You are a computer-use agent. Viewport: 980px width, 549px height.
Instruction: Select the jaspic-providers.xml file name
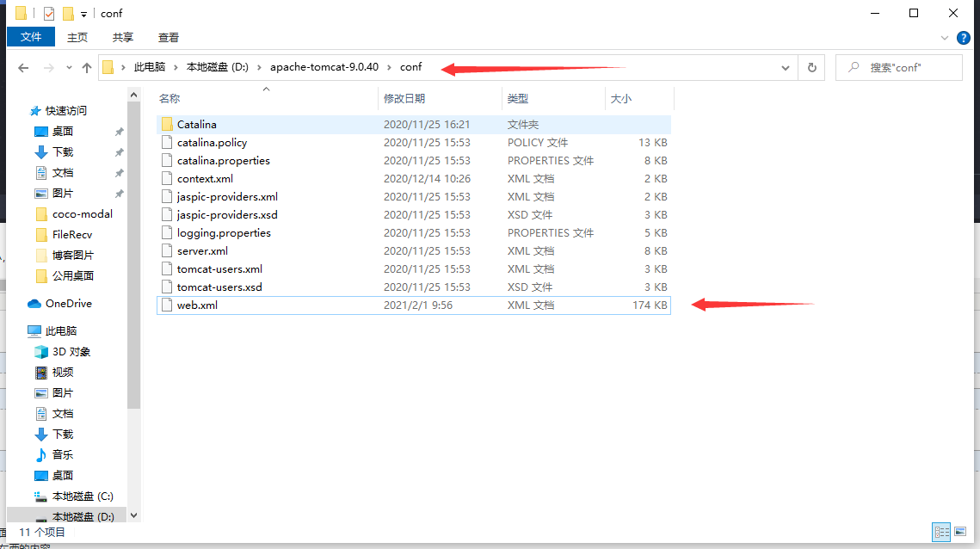click(x=227, y=197)
